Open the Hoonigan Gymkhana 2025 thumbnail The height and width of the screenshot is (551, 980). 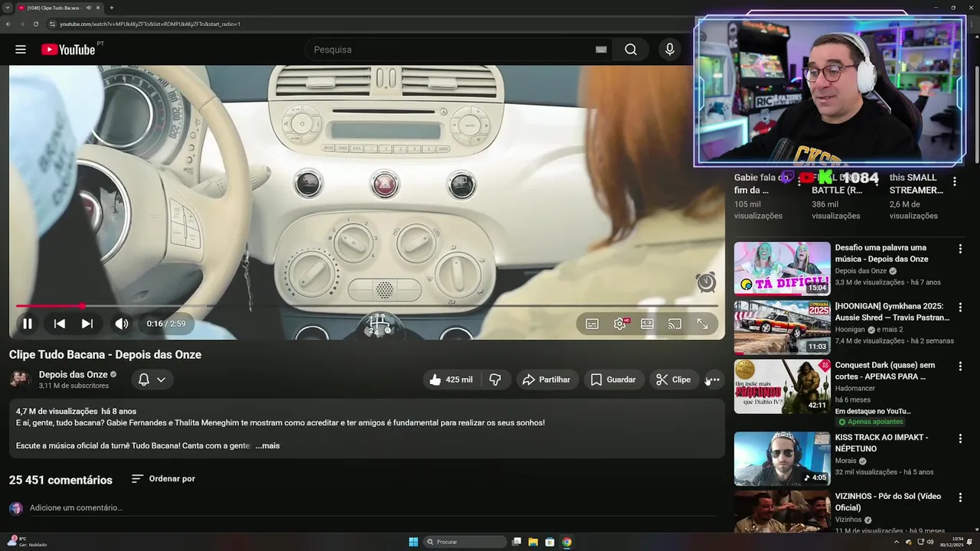[782, 328]
